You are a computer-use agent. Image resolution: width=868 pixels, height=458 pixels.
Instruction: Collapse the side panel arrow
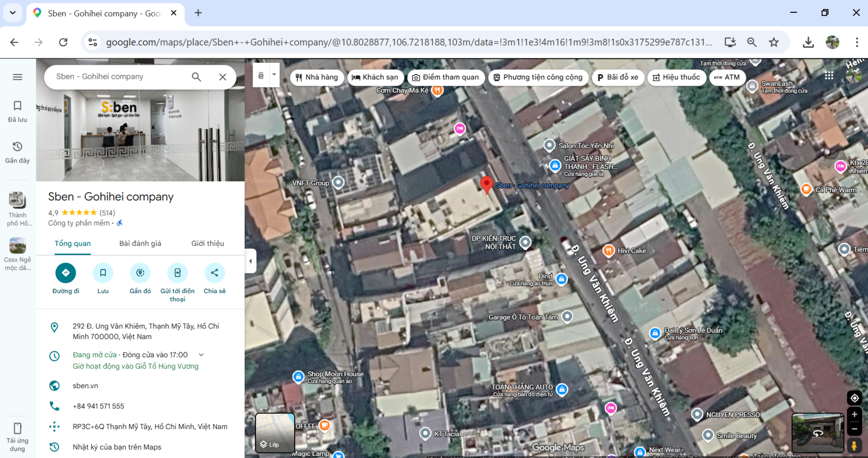click(250, 261)
